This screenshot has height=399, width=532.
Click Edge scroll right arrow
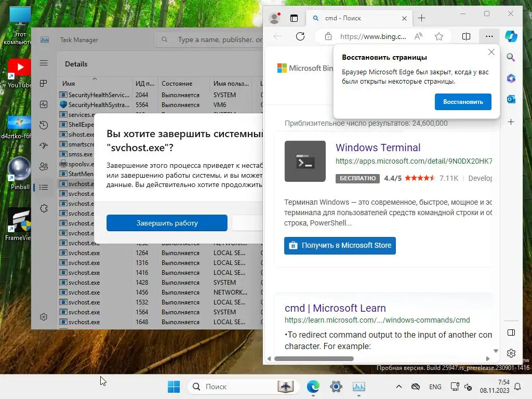(x=487, y=358)
